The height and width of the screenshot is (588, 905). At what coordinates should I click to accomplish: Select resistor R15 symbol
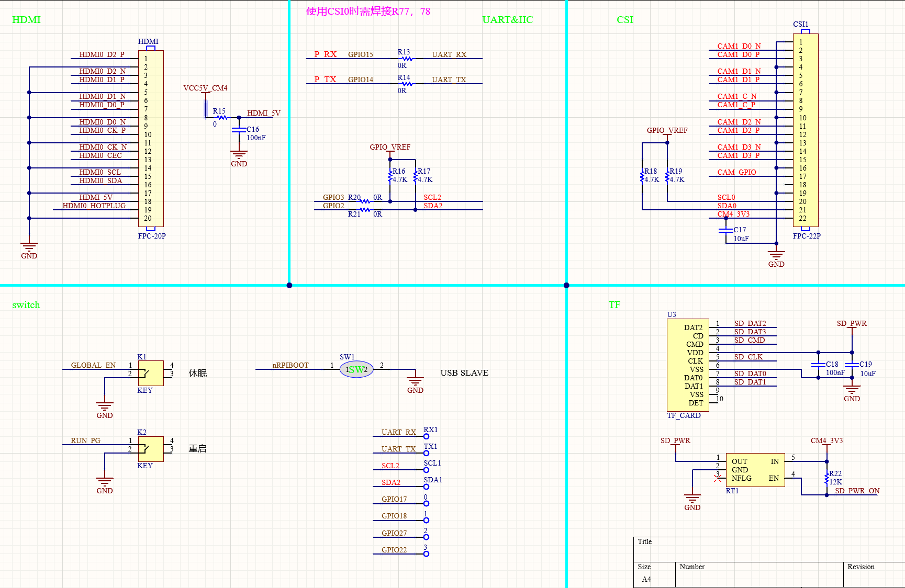tap(222, 117)
